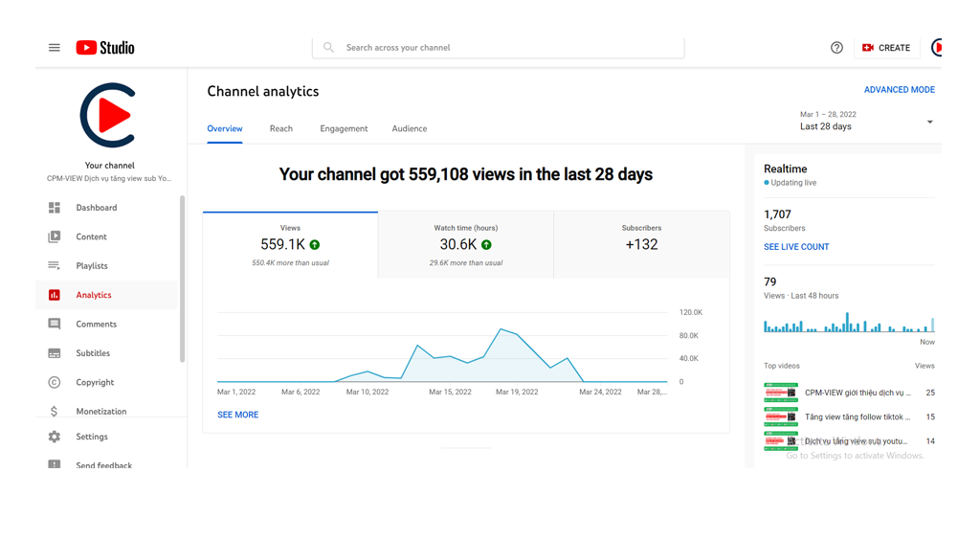Click SEE MORE under the chart
The width and height of the screenshot is (980, 540).
(237, 415)
